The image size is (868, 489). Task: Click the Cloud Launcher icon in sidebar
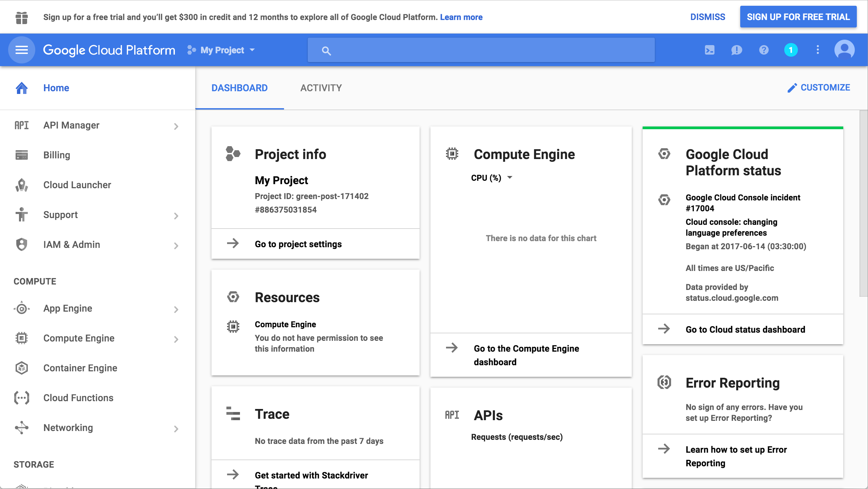pyautogui.click(x=21, y=185)
